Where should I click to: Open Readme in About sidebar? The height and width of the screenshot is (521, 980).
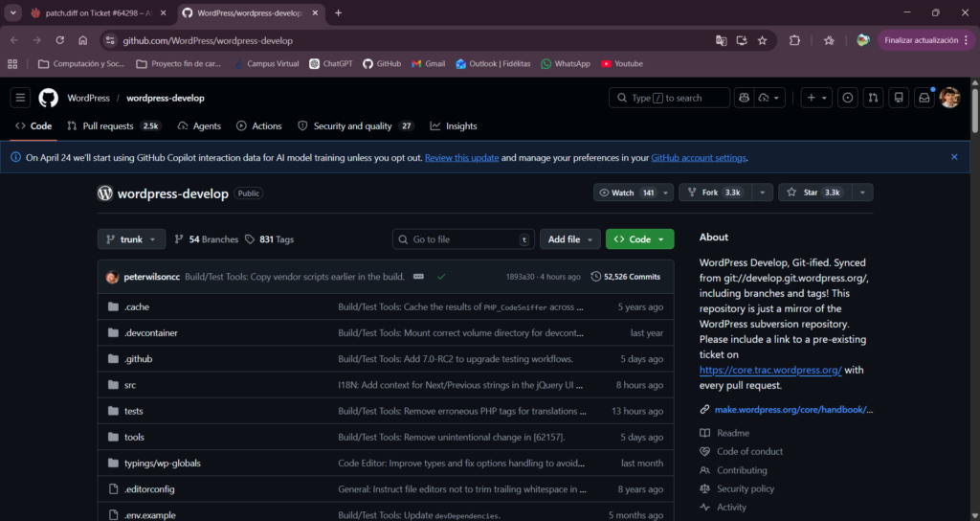(732, 433)
